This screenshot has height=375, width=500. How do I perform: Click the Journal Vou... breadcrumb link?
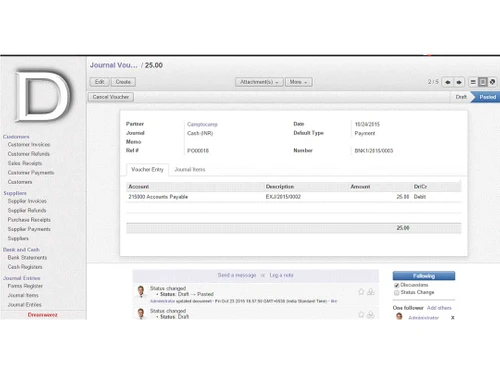click(113, 65)
